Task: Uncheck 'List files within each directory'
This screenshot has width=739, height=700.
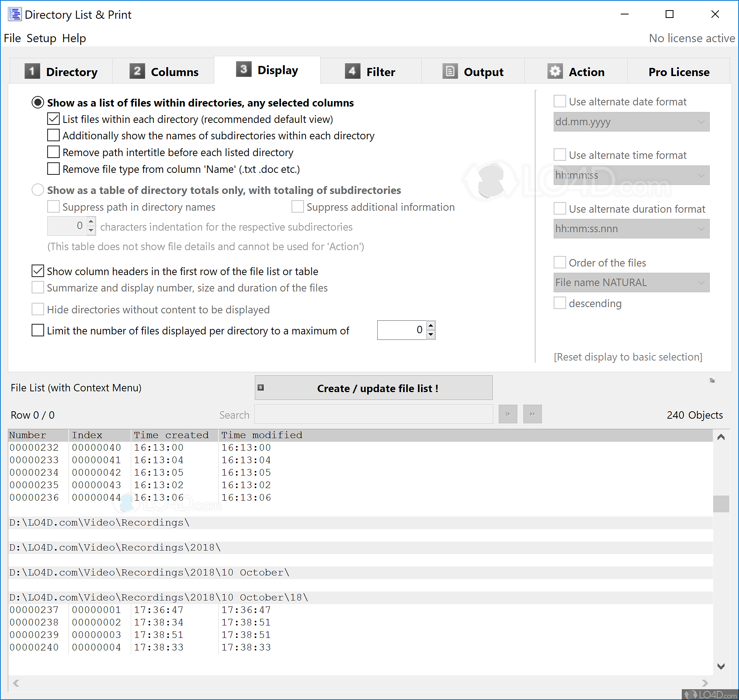Action: [53, 119]
